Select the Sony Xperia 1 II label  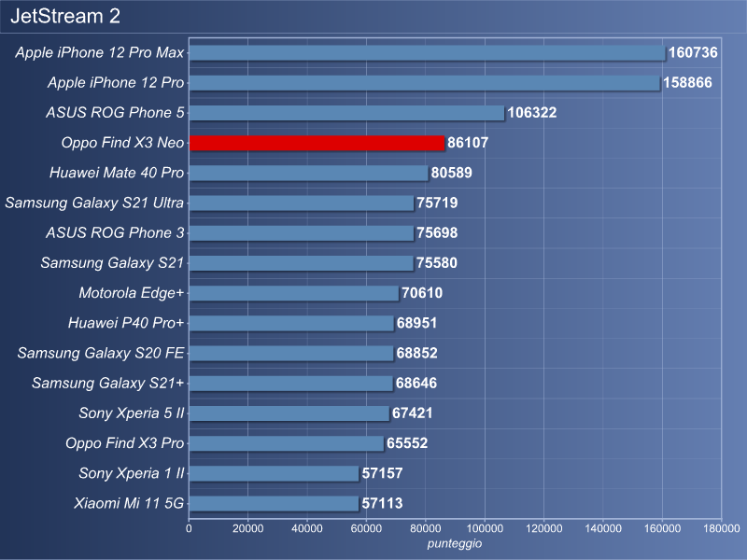132,473
